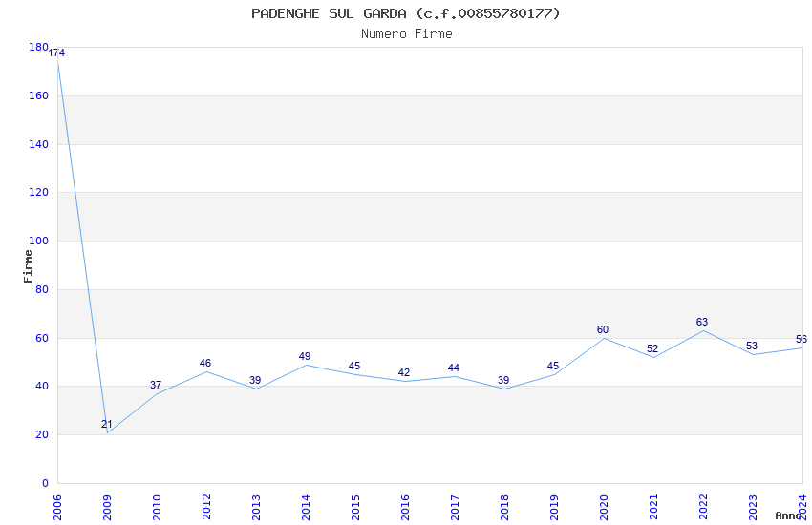Select the data label 39 above 2018
This screenshot has width=812, height=525.
503,380
